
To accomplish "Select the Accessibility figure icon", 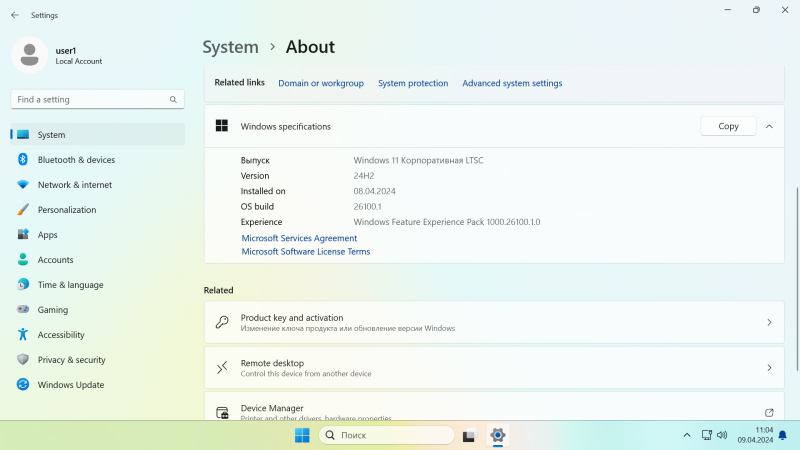I will click(x=23, y=335).
